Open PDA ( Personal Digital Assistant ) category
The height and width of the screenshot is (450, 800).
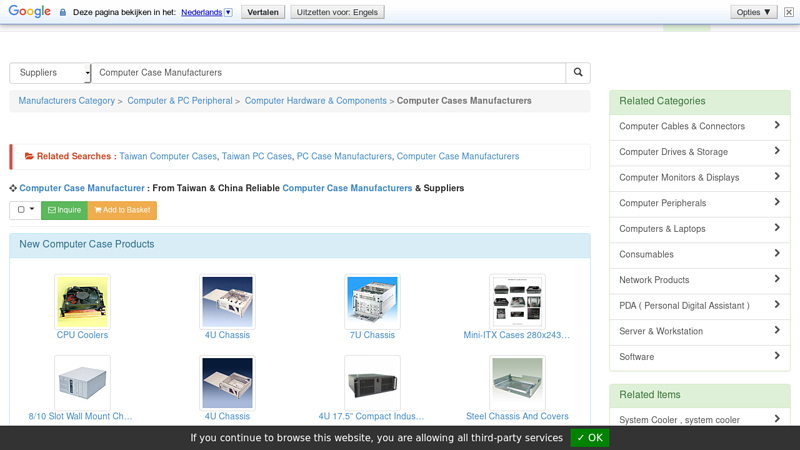[x=699, y=306]
